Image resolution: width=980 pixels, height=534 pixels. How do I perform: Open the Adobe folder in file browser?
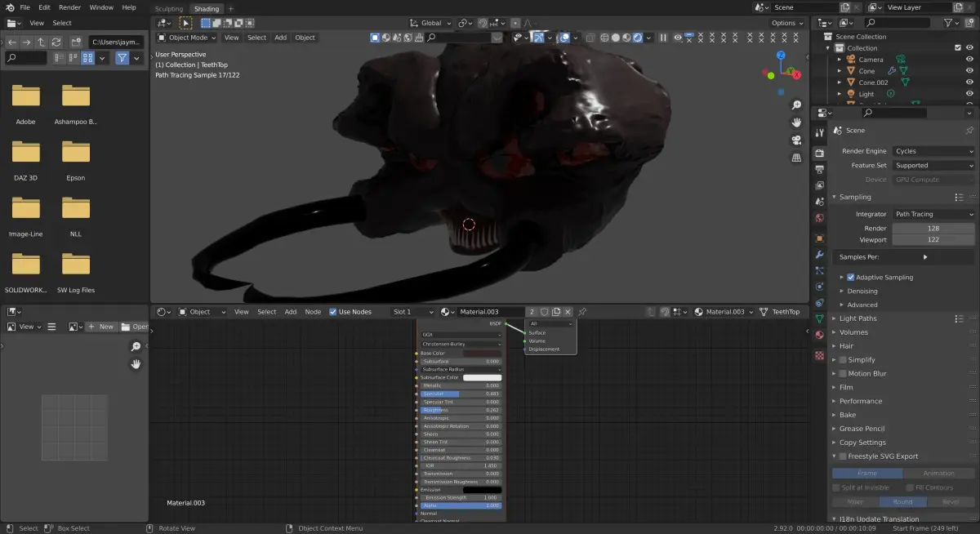(x=25, y=96)
